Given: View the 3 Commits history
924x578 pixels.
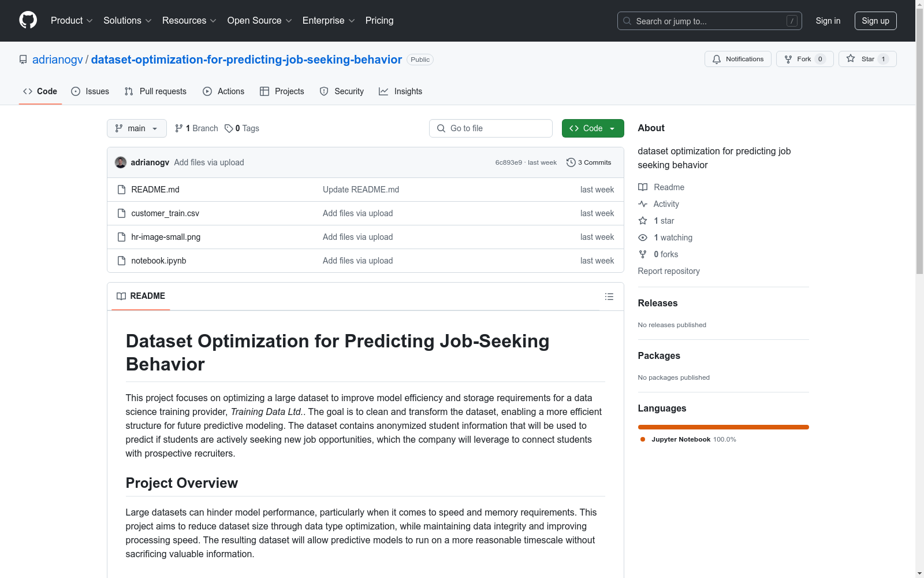Looking at the screenshot, I should click(x=589, y=162).
